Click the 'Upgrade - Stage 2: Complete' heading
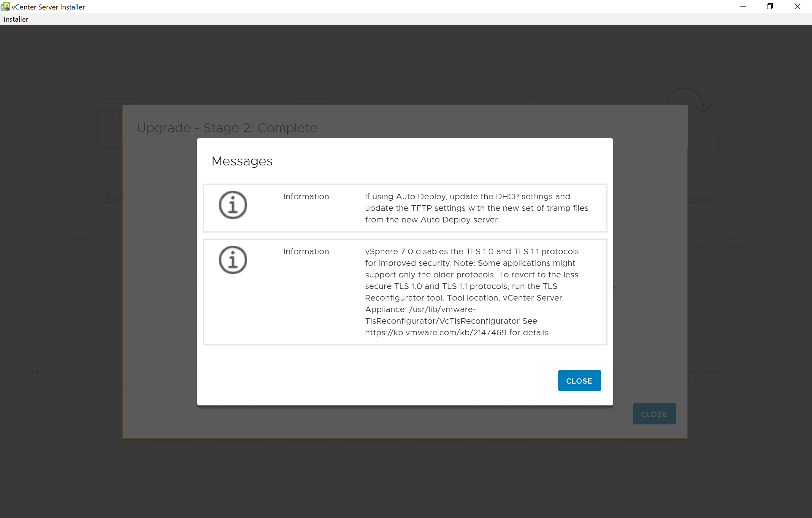This screenshot has width=812, height=518. pyautogui.click(x=227, y=128)
